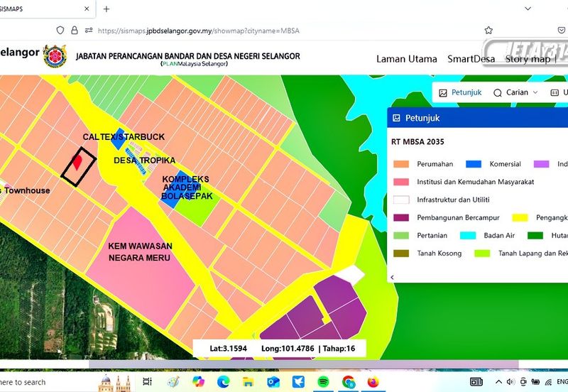Click the site shield security icon

click(x=61, y=31)
